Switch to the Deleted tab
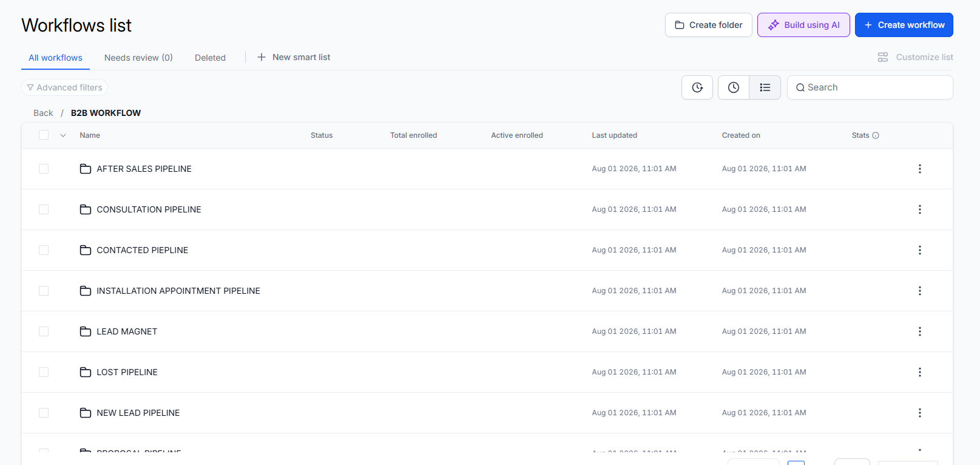Image resolution: width=980 pixels, height=465 pixels. coord(210,58)
